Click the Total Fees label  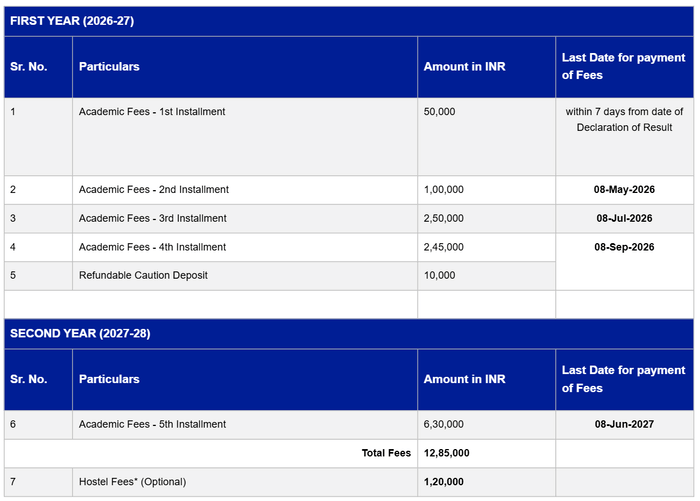(x=386, y=453)
